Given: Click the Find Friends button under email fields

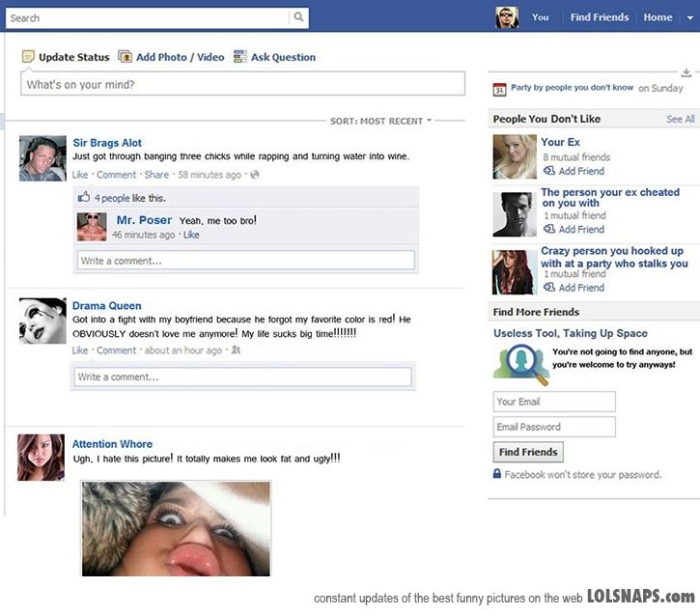Looking at the screenshot, I should click(528, 452).
